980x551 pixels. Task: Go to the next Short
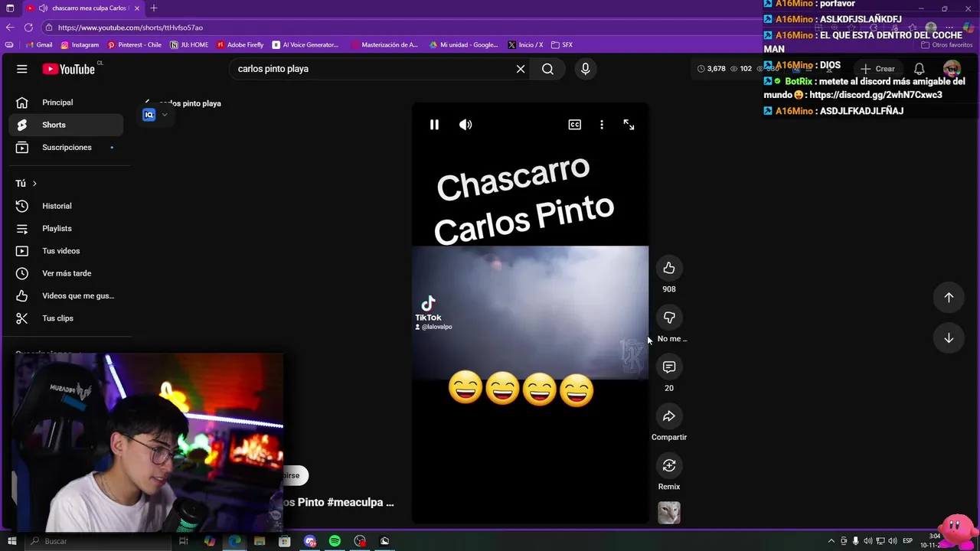click(x=949, y=338)
